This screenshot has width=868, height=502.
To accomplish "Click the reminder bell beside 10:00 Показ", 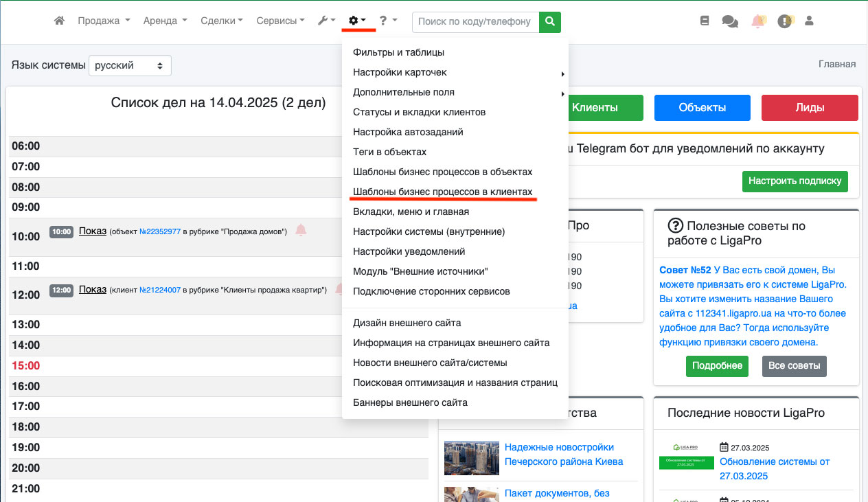I will [x=301, y=231].
